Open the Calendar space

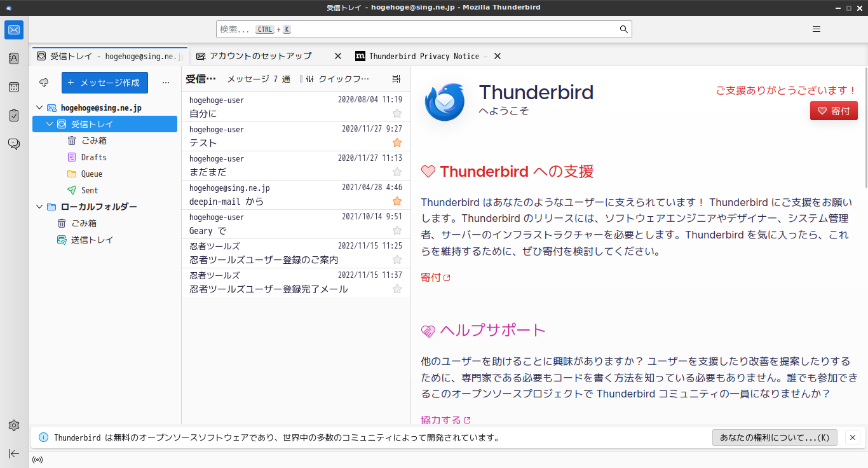pos(14,87)
